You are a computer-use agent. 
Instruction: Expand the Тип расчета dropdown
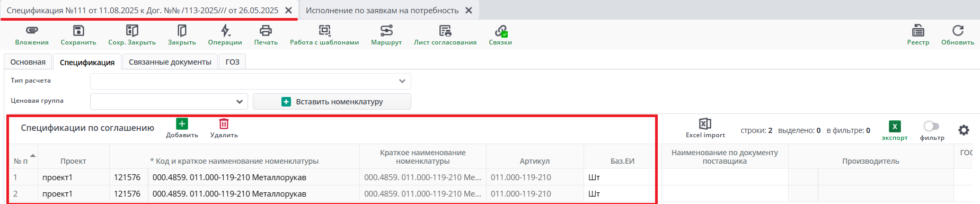402,81
